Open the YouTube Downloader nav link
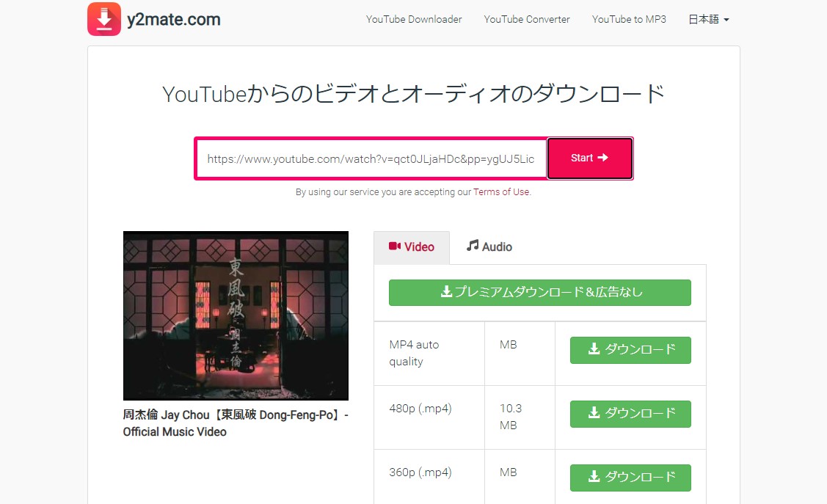827x504 pixels. (414, 20)
